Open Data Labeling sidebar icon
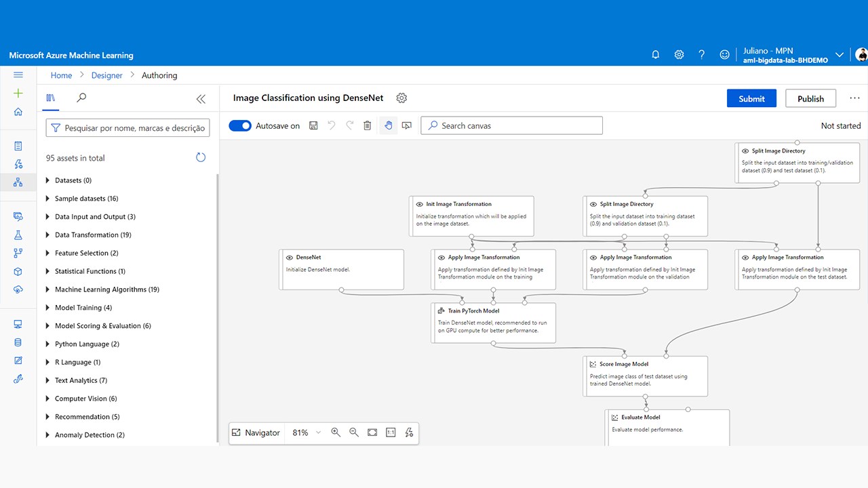This screenshot has height=488, width=868. [18, 361]
